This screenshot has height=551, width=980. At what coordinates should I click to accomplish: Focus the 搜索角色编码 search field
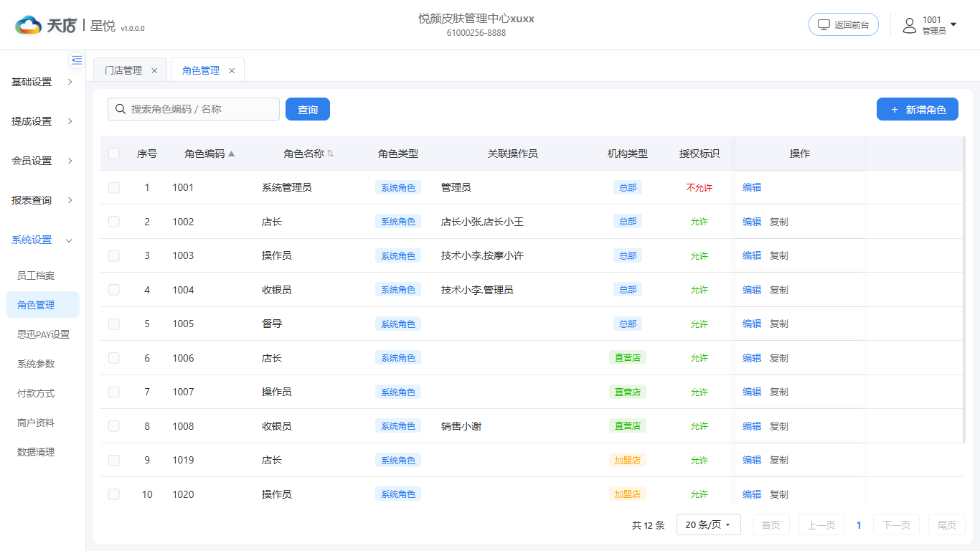(194, 109)
